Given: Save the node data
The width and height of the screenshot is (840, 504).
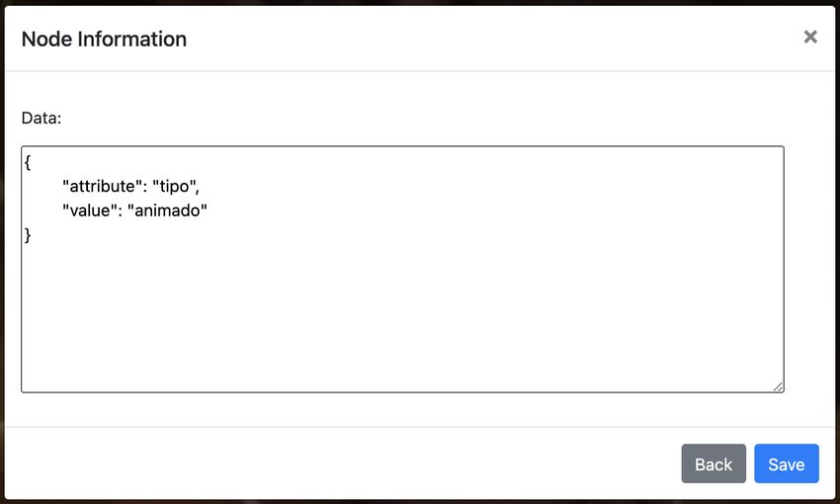Looking at the screenshot, I should pos(787,463).
